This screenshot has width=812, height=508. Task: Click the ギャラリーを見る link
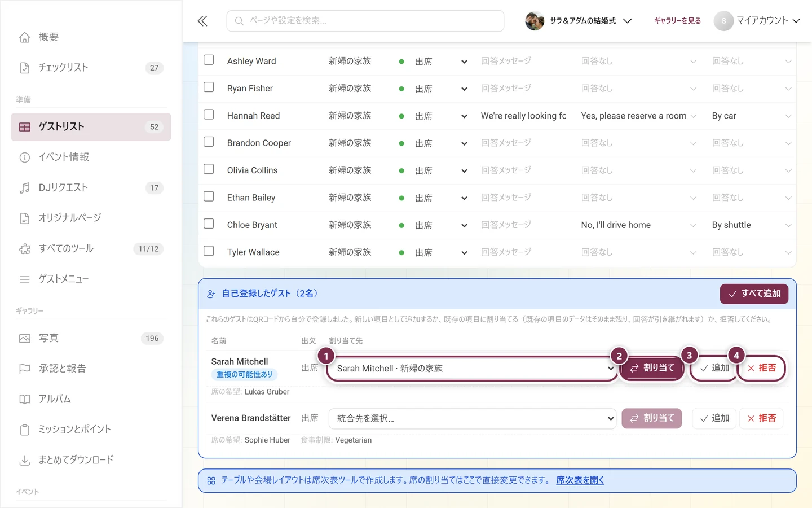[x=677, y=21]
